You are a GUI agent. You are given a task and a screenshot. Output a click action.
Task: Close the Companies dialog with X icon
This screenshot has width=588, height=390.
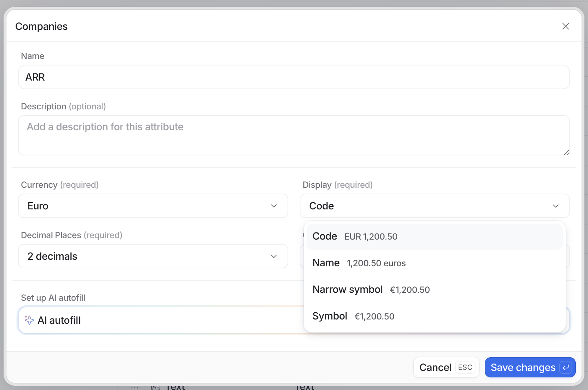point(565,26)
